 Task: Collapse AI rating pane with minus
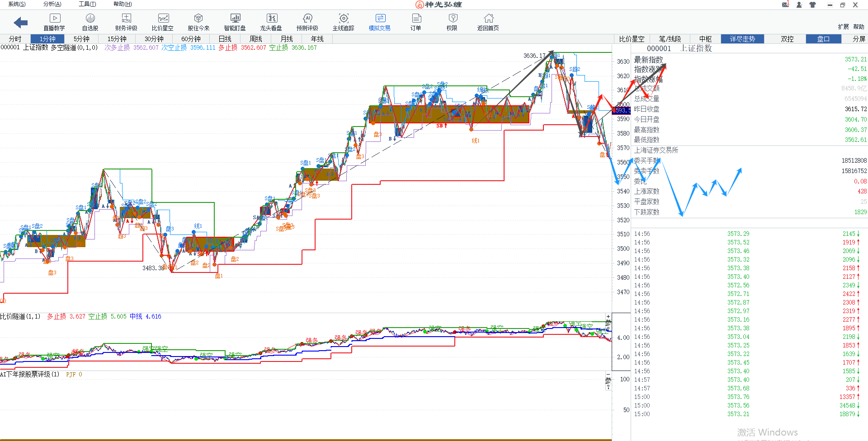608,375
